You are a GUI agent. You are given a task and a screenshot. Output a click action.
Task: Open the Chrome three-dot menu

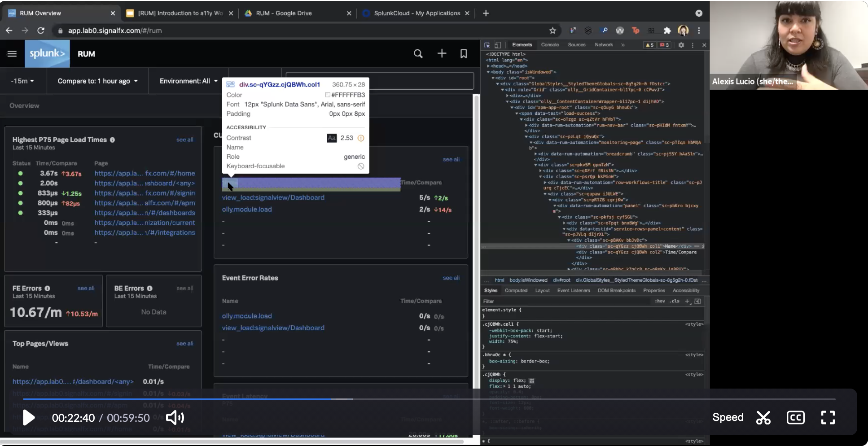click(x=699, y=31)
